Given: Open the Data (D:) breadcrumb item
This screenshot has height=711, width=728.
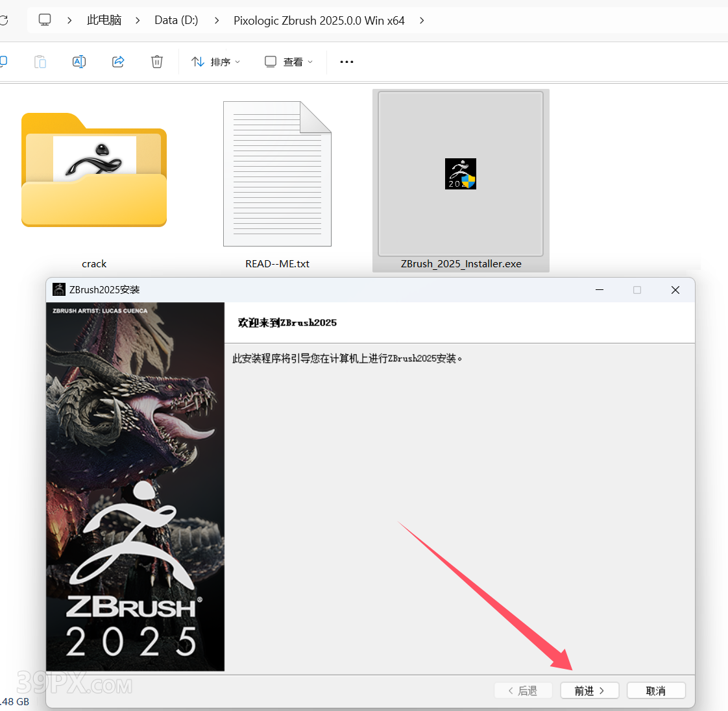Looking at the screenshot, I should [176, 20].
